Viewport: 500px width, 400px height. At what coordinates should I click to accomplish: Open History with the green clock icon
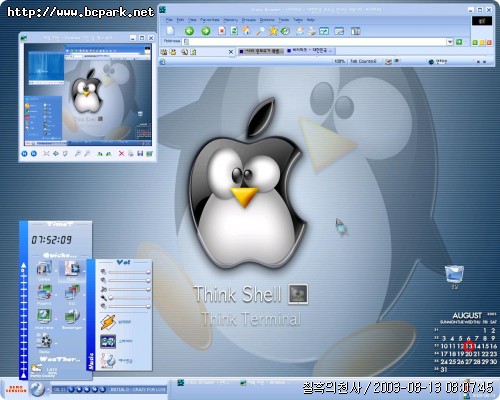coord(285,31)
